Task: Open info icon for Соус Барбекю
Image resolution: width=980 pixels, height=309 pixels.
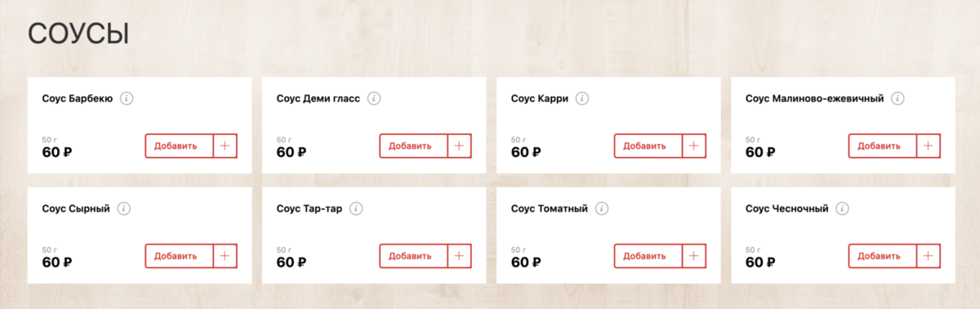Action: point(127,99)
